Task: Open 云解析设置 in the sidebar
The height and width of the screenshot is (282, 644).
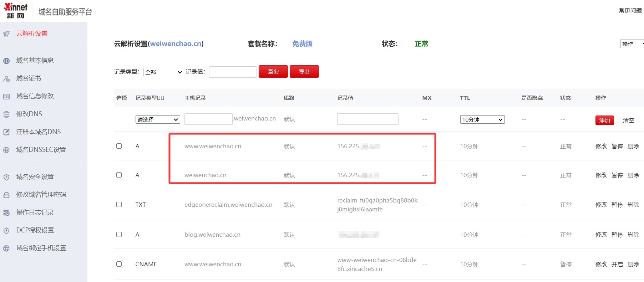Action: (32, 34)
